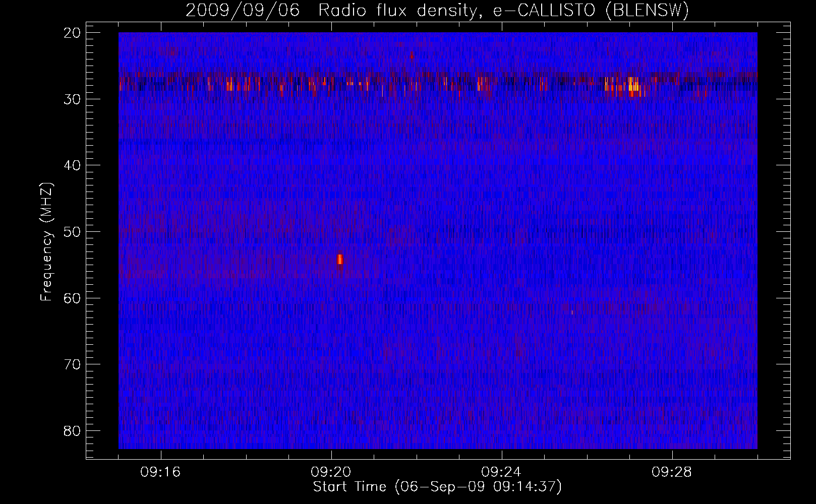The width and height of the screenshot is (816, 504).
Task: Click the 09:16 time tick label
Action: [161, 472]
